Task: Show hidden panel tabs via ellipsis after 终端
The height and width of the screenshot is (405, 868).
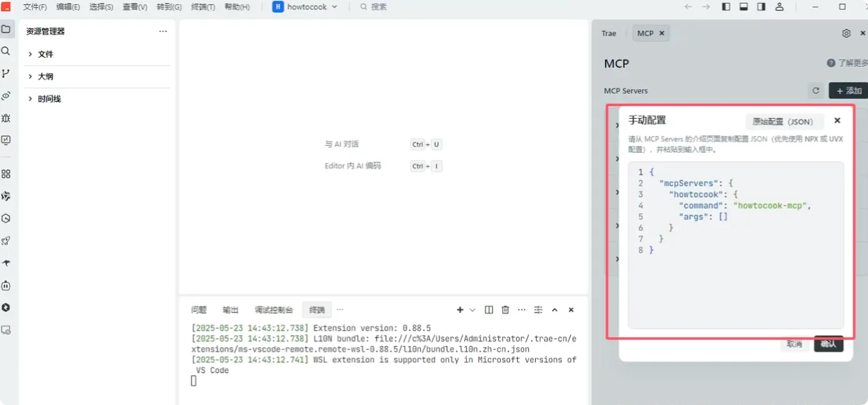Action: point(340,309)
